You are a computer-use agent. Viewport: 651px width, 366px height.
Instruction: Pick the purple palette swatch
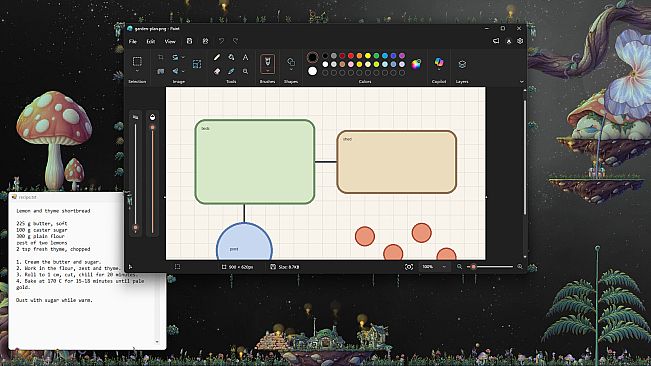pos(402,56)
